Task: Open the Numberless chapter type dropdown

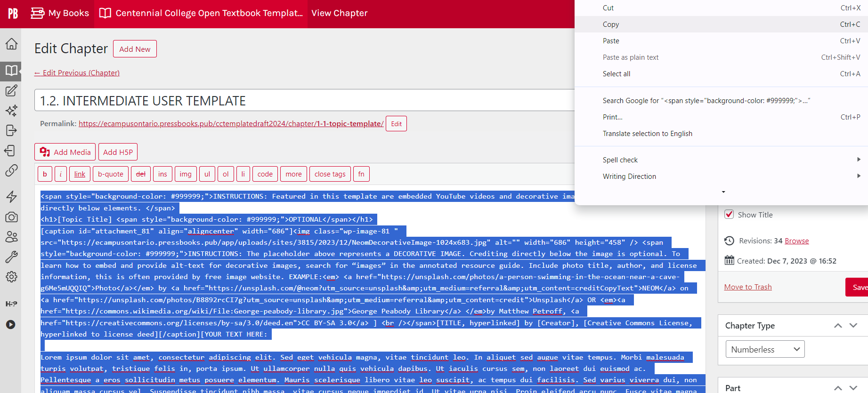Action: tap(765, 349)
